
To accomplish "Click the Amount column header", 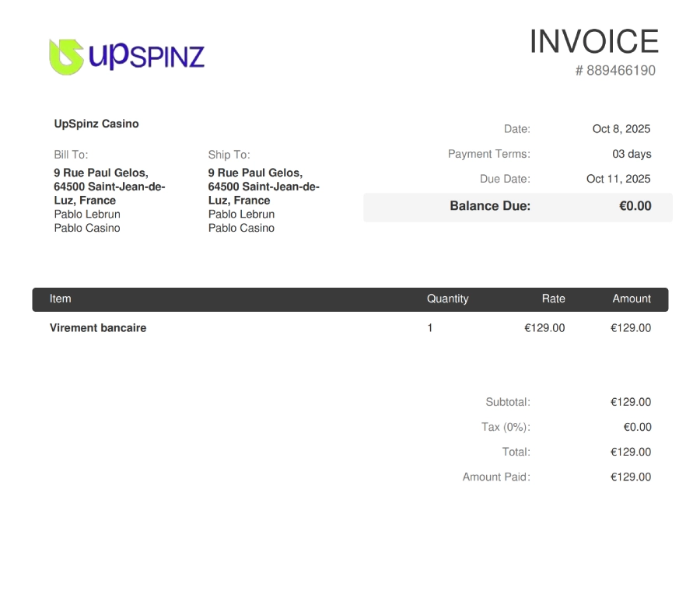I will coord(632,299).
